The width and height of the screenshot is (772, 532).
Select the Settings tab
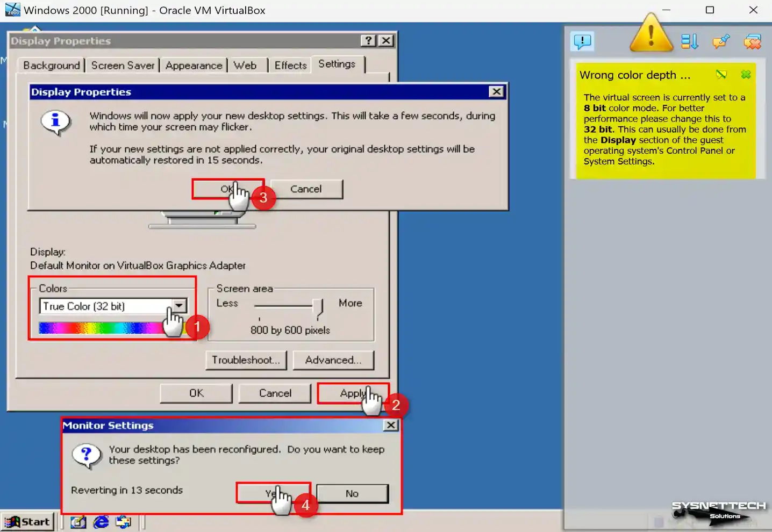[337, 64]
